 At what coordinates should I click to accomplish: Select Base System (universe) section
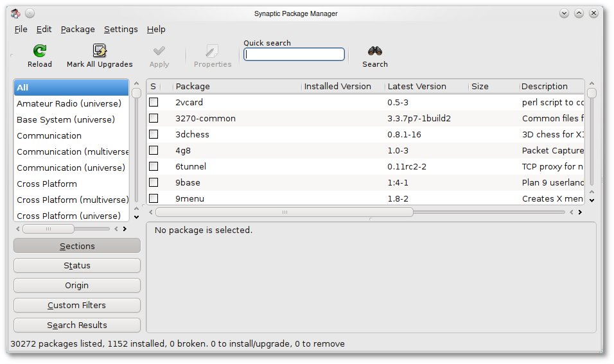pos(71,120)
